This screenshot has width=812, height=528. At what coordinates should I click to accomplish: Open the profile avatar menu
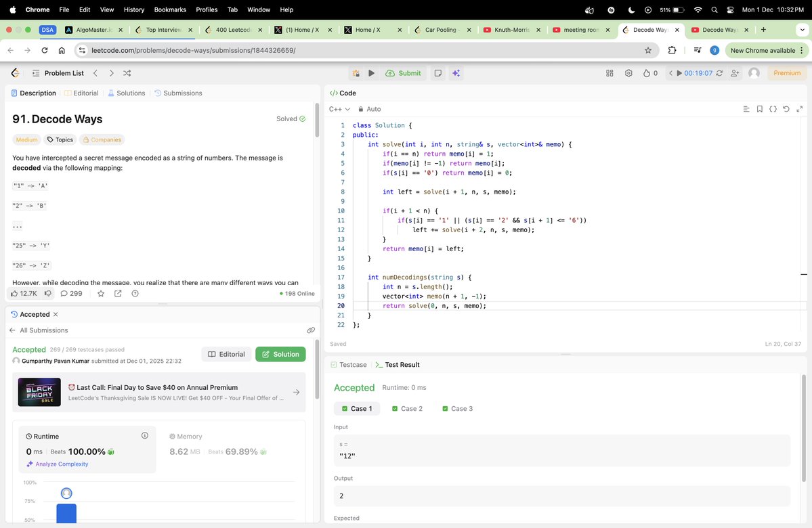pos(754,73)
